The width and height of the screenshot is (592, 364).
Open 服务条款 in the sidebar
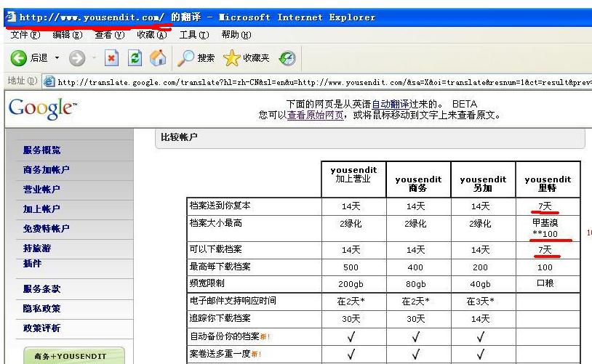pos(42,289)
